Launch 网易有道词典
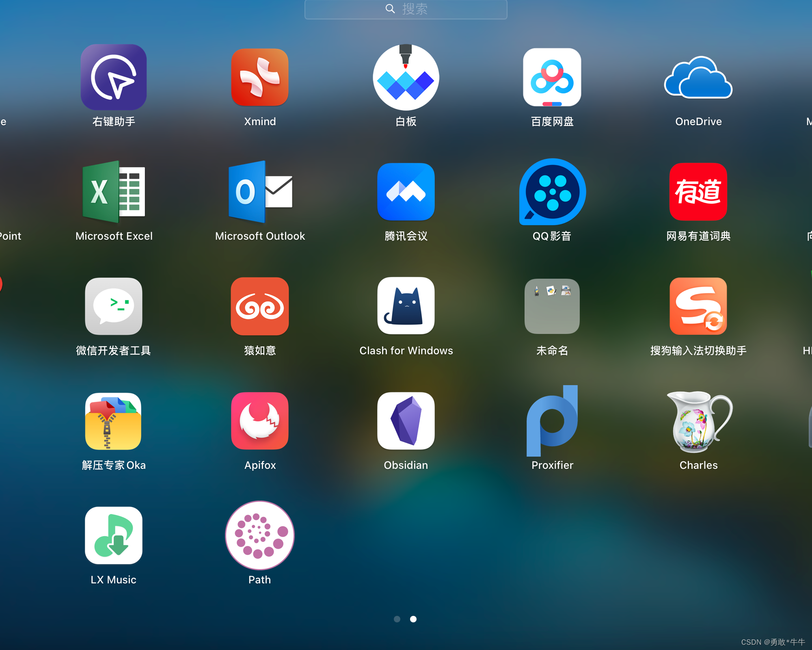Screen dimensions: 812x650 (698, 192)
